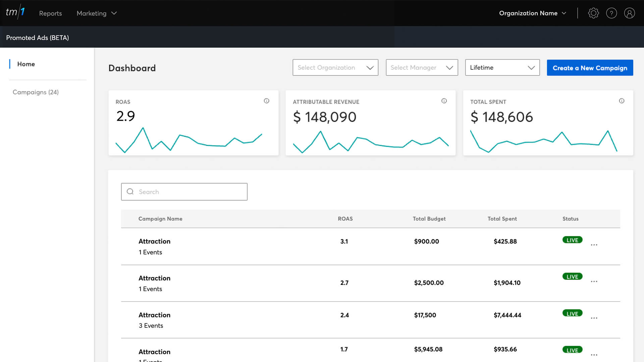Image resolution: width=644 pixels, height=362 pixels.
Task: View the ROAS info tooltip icon
Action: (267, 101)
